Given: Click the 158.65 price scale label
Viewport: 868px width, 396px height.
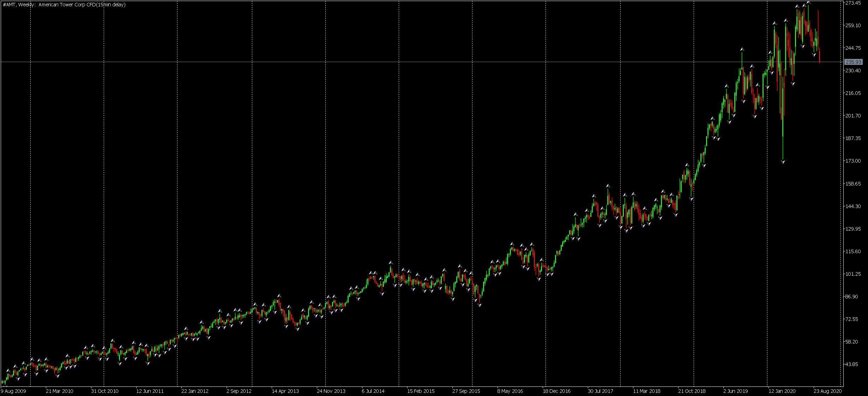Looking at the screenshot, I should click(x=853, y=184).
